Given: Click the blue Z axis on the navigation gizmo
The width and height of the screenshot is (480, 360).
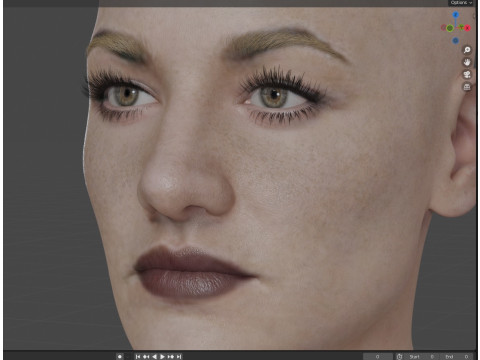Looking at the screenshot, I should pyautogui.click(x=455, y=15).
